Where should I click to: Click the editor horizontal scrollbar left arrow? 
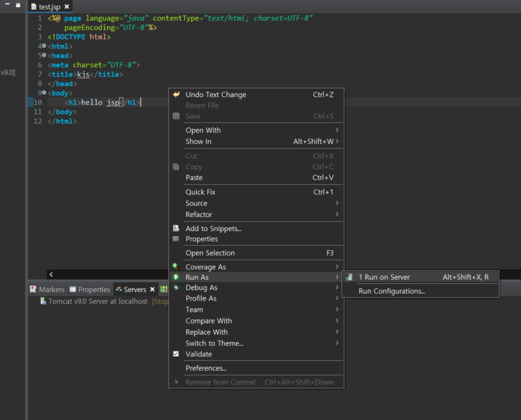[51, 274]
